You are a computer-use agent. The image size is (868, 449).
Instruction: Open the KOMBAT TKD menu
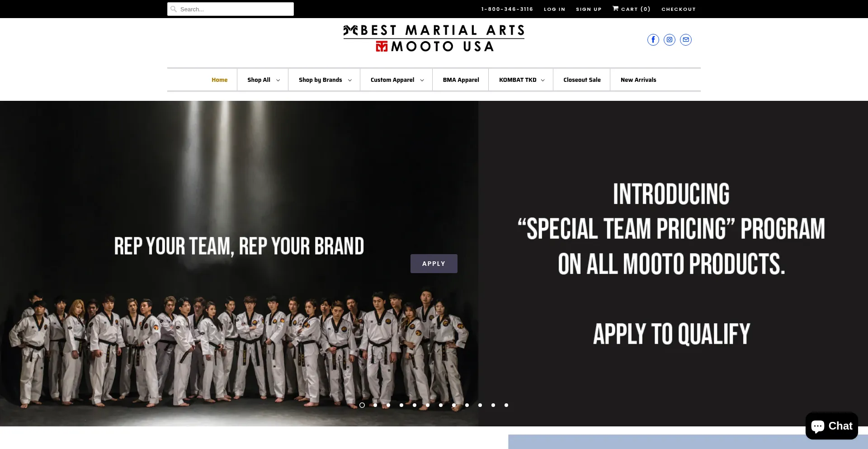point(521,80)
